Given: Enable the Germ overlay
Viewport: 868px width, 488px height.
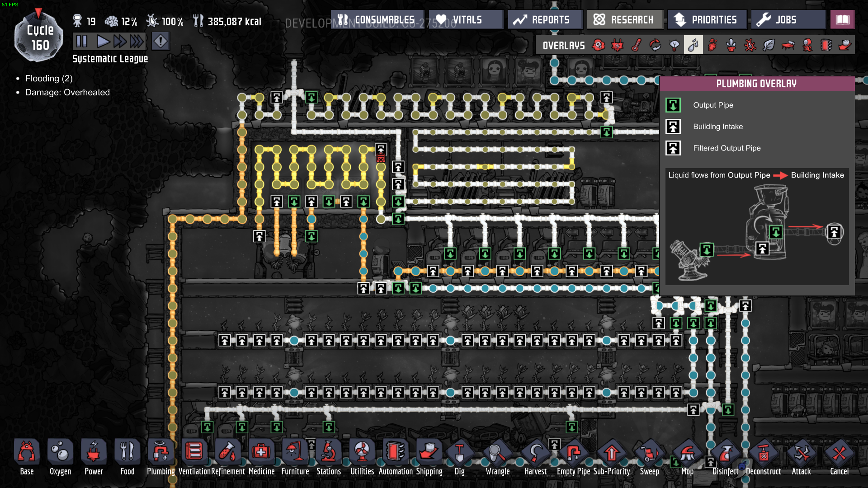Looking at the screenshot, I should (750, 45).
